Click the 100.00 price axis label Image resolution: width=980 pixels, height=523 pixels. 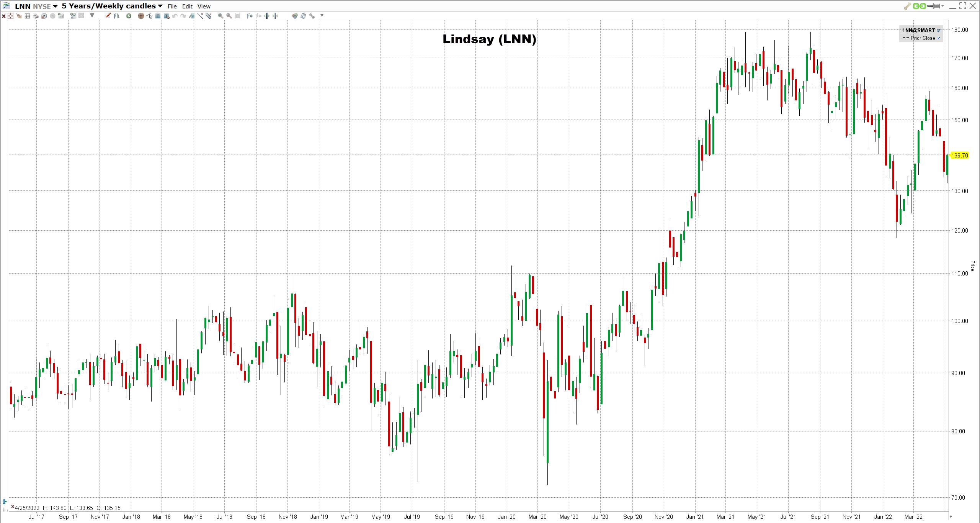[960, 321]
